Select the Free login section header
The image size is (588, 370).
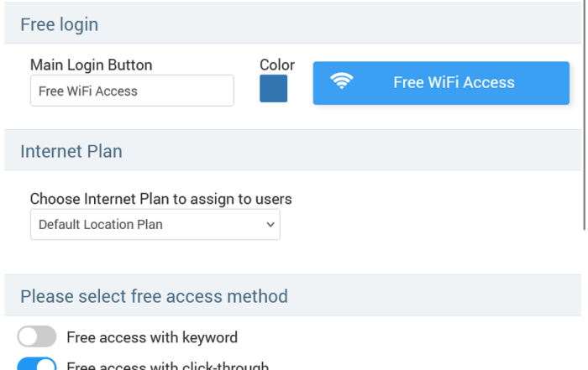tap(293, 24)
